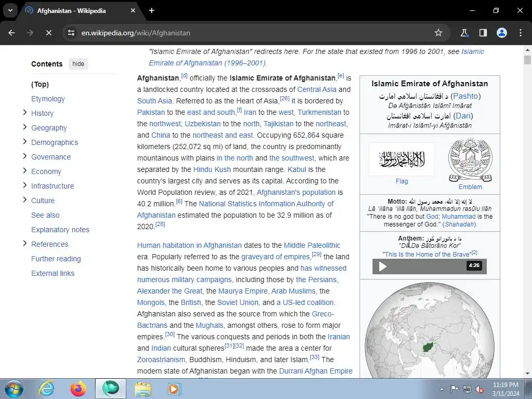Open the graveyard of empires link
This screenshot has width=532, height=399.
[x=275, y=257]
